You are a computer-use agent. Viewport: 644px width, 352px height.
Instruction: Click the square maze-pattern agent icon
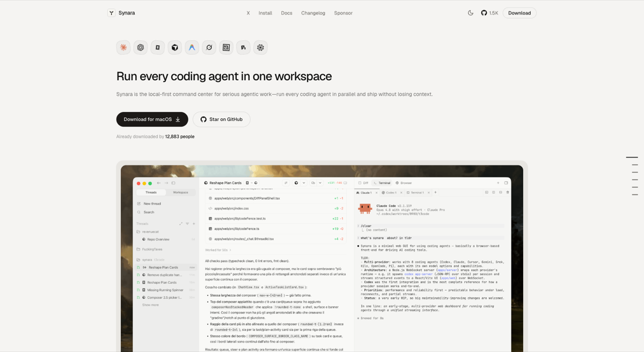coord(226,47)
